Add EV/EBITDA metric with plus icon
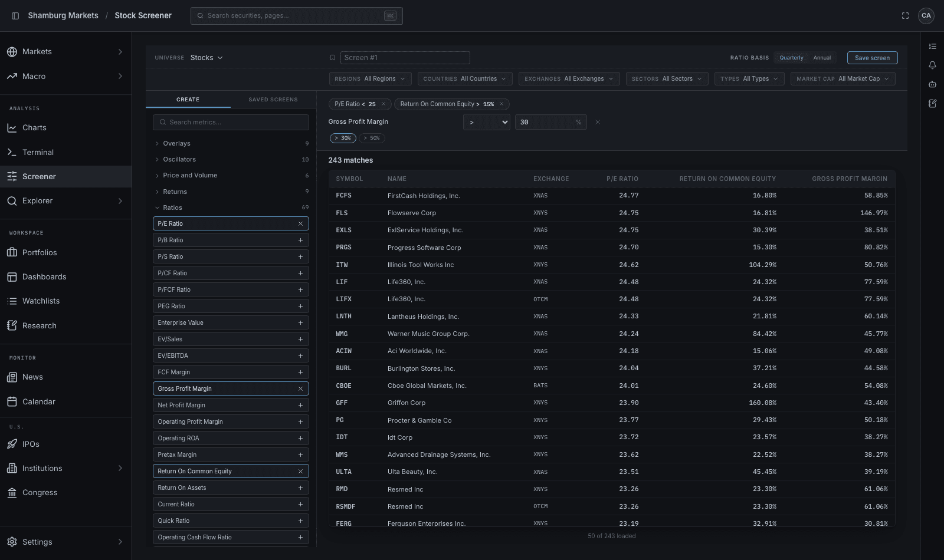 tap(300, 356)
